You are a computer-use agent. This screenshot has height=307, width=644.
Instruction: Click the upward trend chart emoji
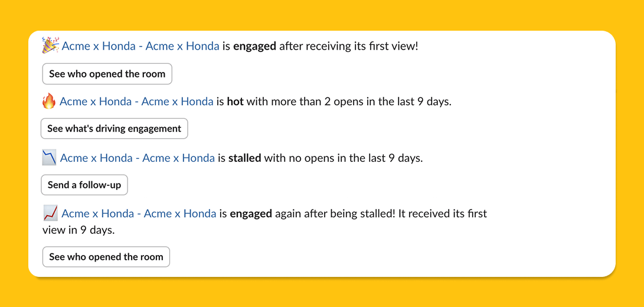[50, 214]
